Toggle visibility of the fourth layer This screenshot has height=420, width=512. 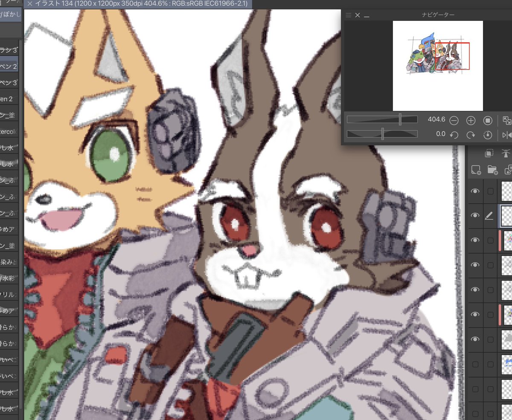[475, 265]
